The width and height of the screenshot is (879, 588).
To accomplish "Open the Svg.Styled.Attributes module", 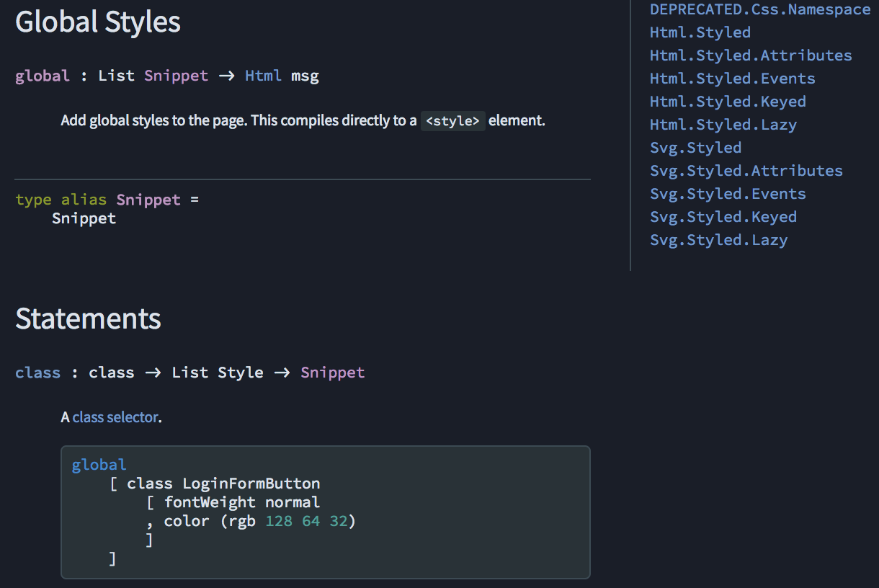I will 746,171.
